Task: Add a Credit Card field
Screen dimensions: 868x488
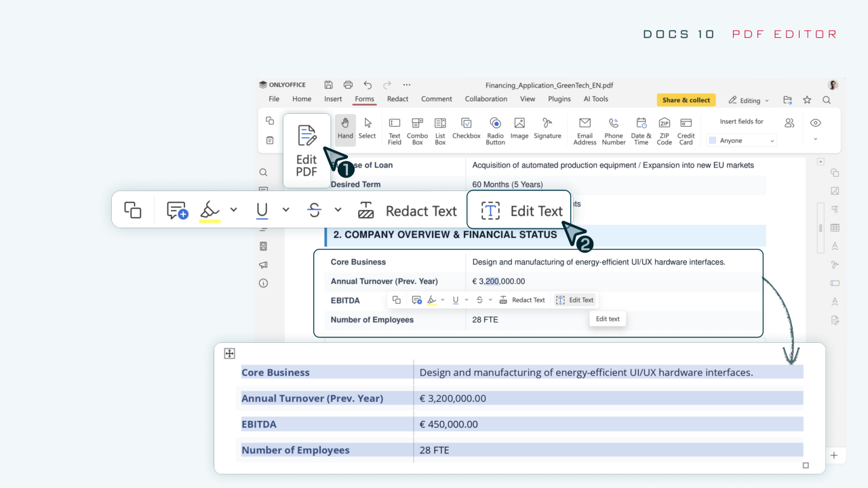Action: (x=686, y=130)
